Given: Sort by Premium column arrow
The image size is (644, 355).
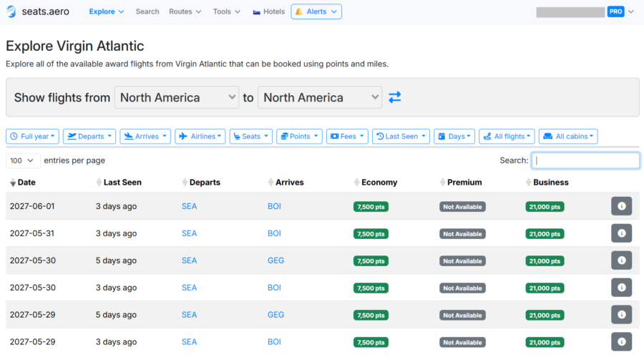Looking at the screenshot, I should [x=442, y=183].
